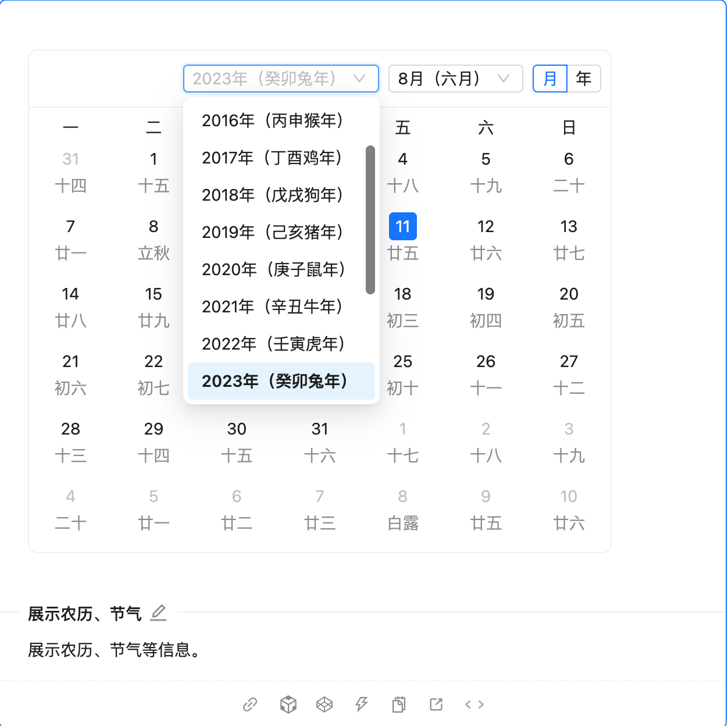Choose 2019年（己亥猪年）from the list
The image size is (728, 726).
pos(272,232)
